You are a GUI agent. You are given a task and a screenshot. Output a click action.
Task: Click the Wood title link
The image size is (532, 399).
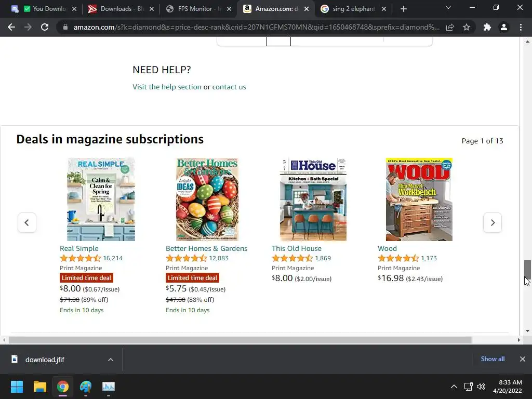(387, 248)
